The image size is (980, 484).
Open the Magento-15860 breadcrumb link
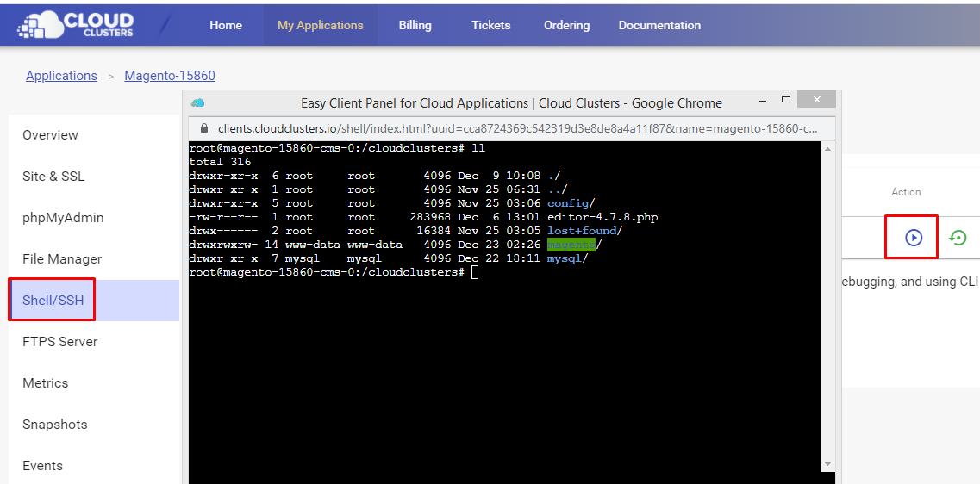point(170,76)
